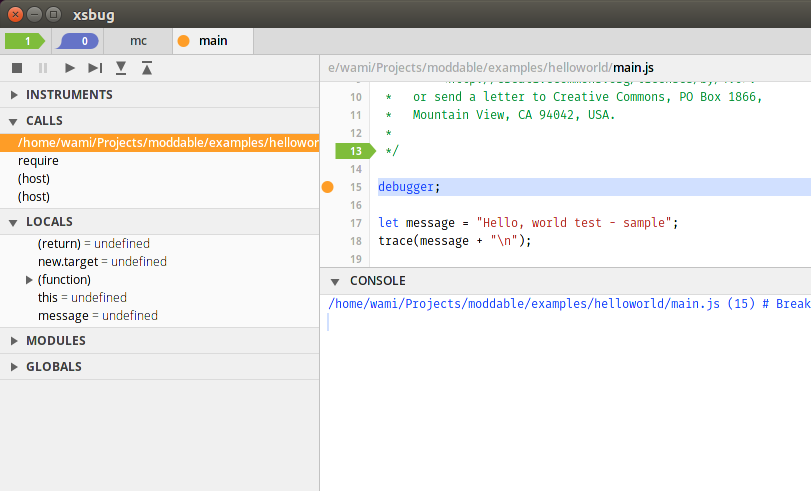Minimize the xsbug window
This screenshot has width=811, height=491.
34,14
